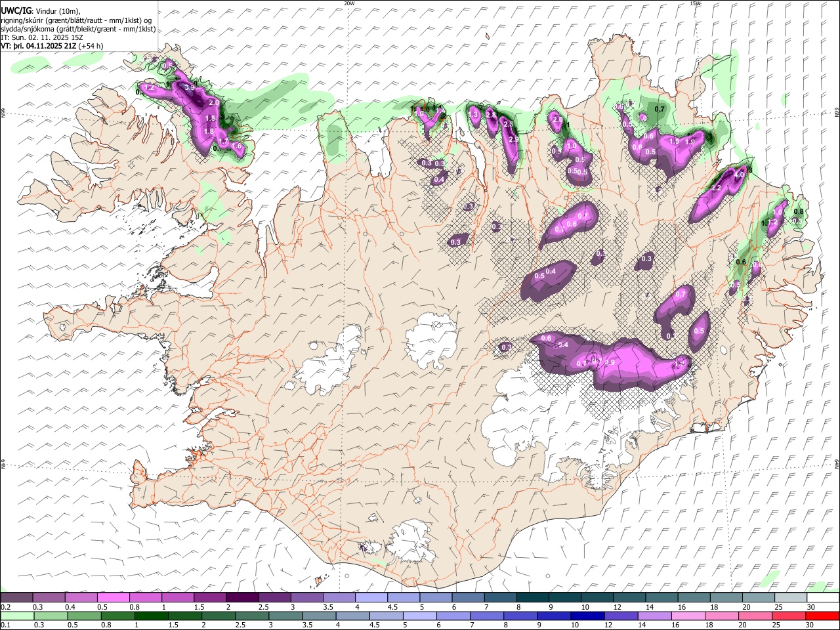Select lower legend swatch between 25 and 30
Image resolution: width=840 pixels, height=630 pixels.
pos(789,616)
